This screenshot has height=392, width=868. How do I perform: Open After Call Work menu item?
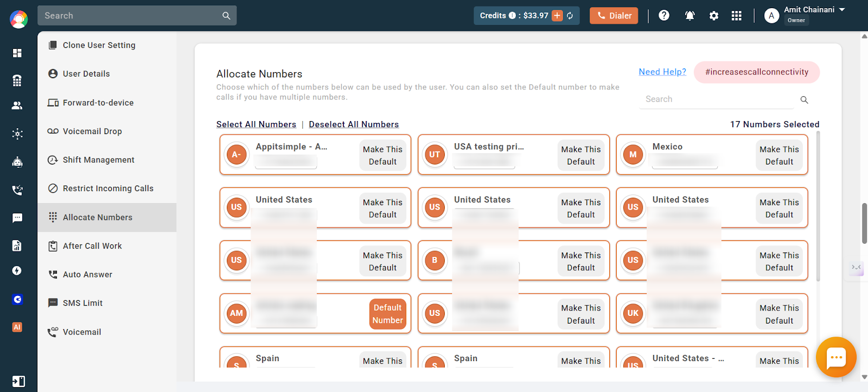tap(107, 246)
